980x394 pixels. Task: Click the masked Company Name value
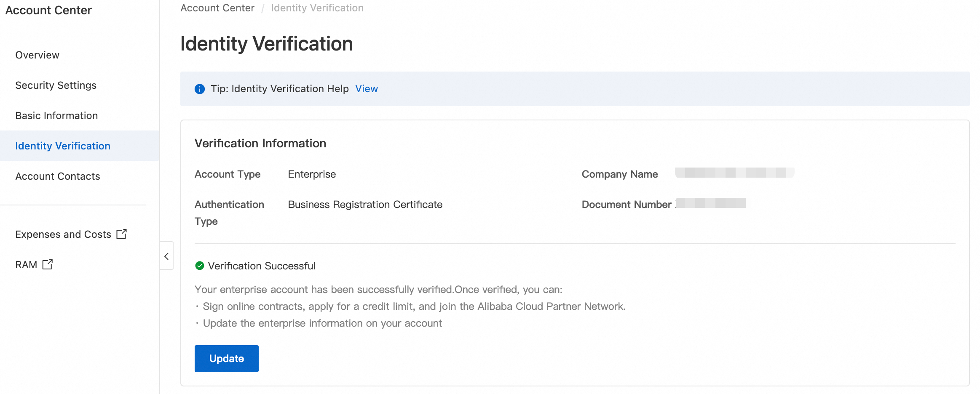click(734, 173)
